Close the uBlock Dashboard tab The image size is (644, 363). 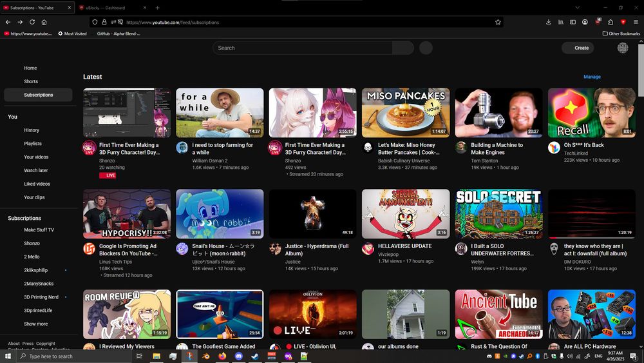coord(145,8)
